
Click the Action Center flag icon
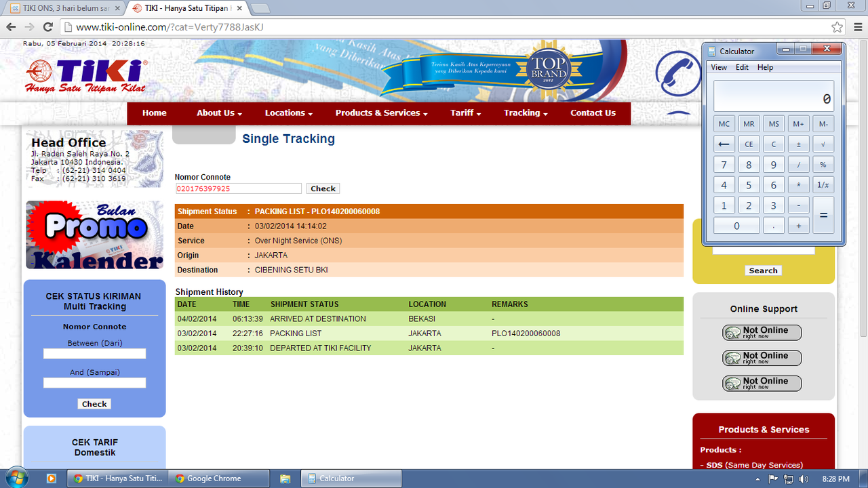click(773, 479)
